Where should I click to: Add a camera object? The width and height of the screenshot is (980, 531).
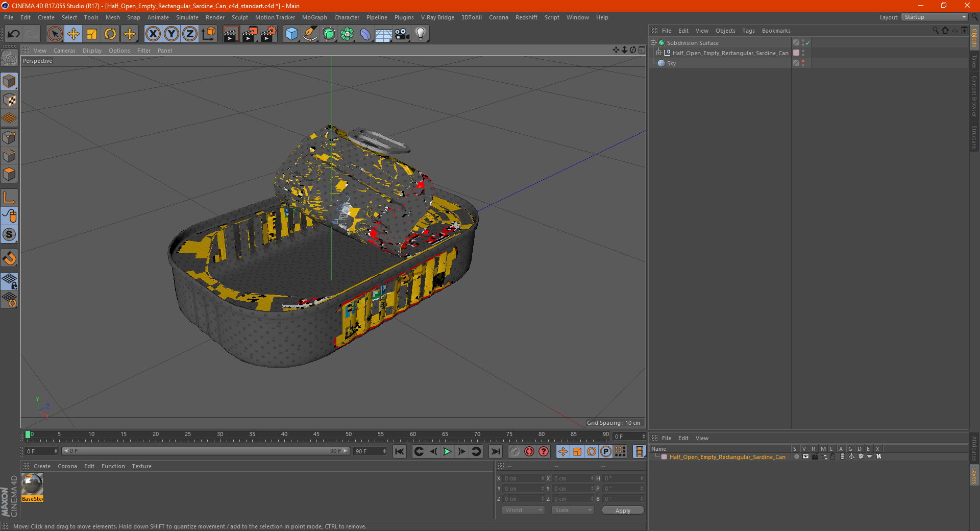pos(402,34)
